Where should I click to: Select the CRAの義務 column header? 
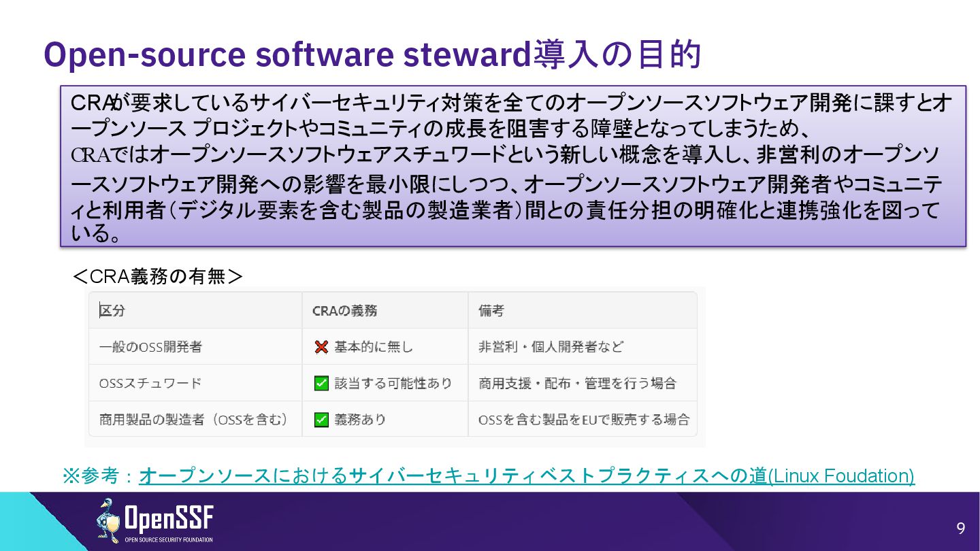coord(385,311)
